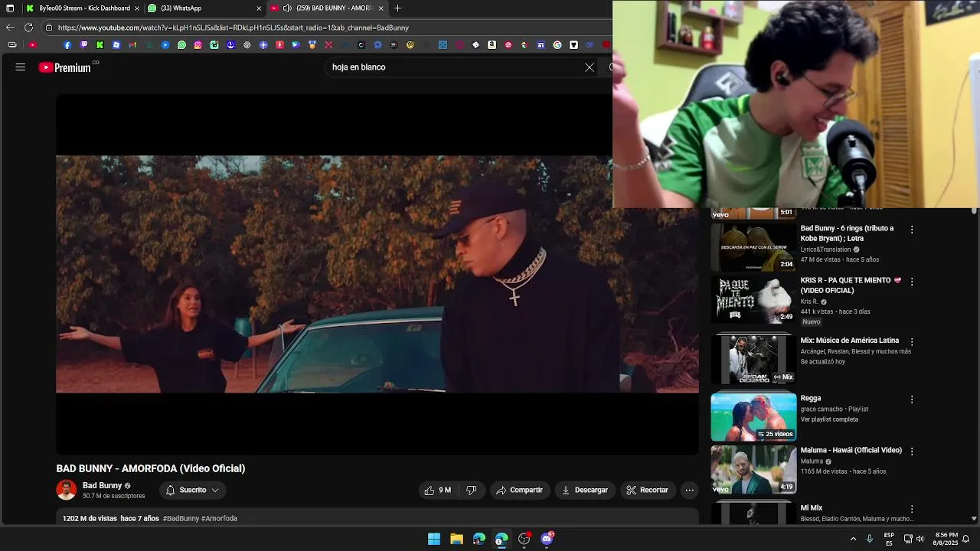Go to YouTube Premium home logo

65,67
